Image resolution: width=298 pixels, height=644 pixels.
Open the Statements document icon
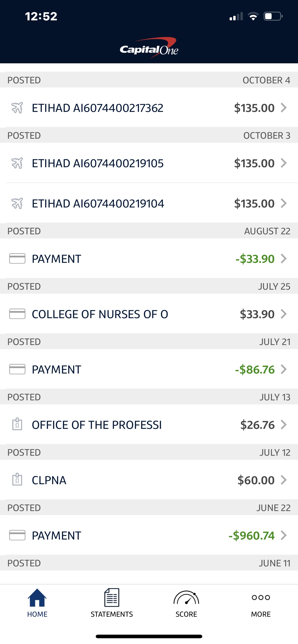[112, 598]
